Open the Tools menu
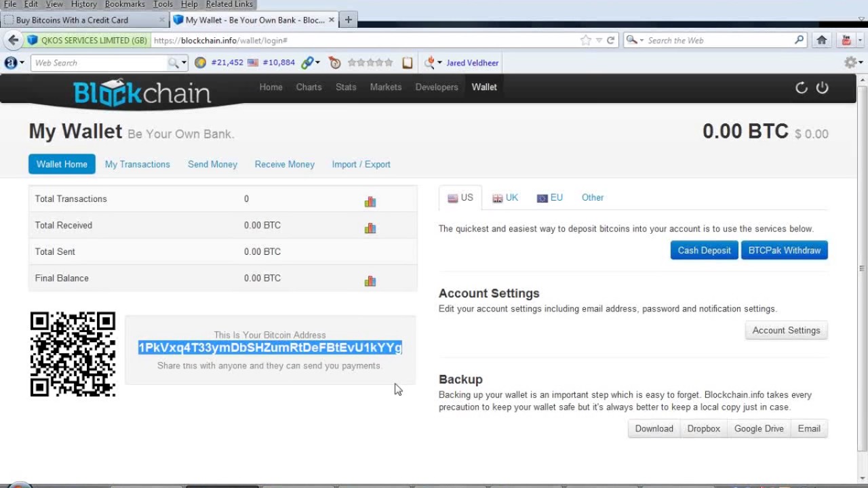868x488 pixels. point(163,4)
